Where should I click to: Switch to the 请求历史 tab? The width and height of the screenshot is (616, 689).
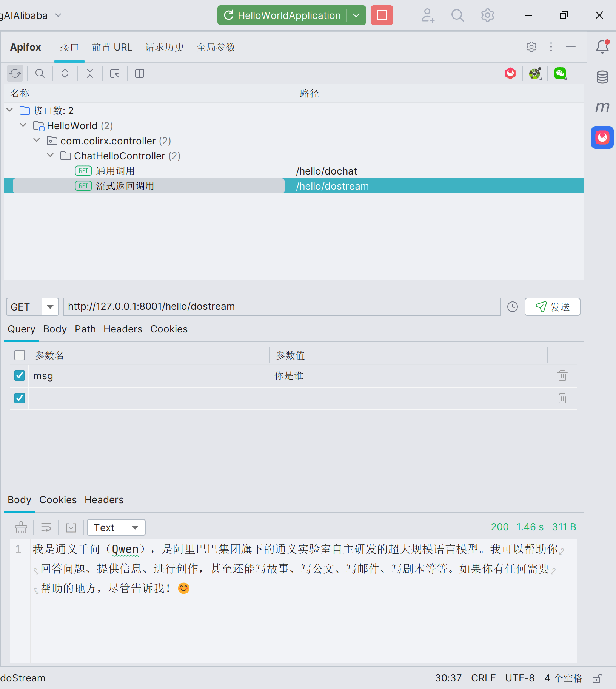tap(165, 47)
